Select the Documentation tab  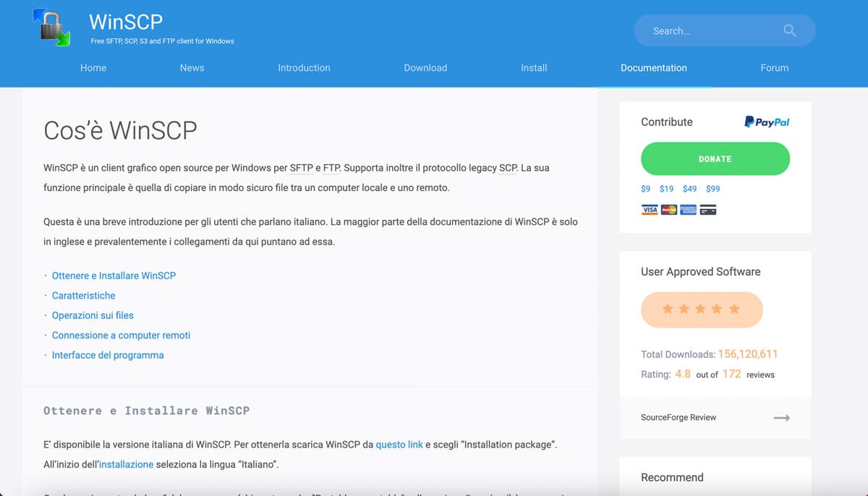pyautogui.click(x=654, y=68)
